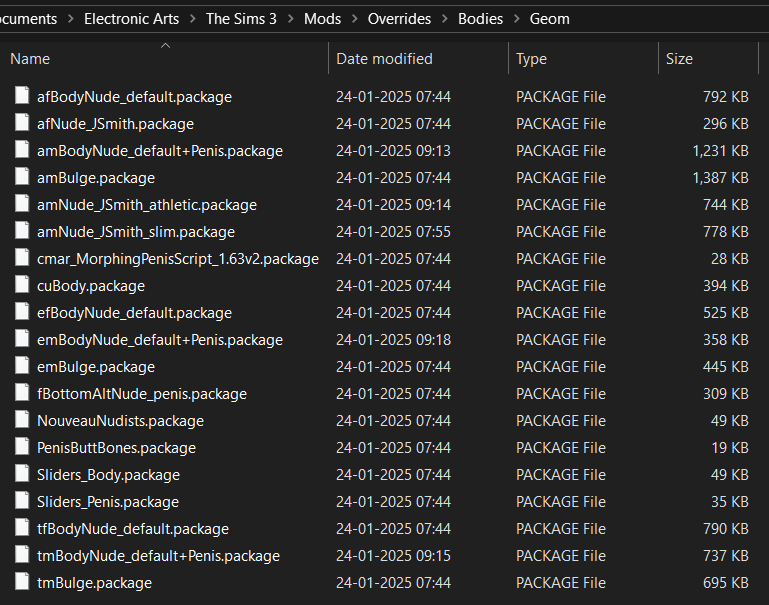Screen dimensions: 769x605
Task: Click date 24-01-2025 09:18
Action: (393, 340)
